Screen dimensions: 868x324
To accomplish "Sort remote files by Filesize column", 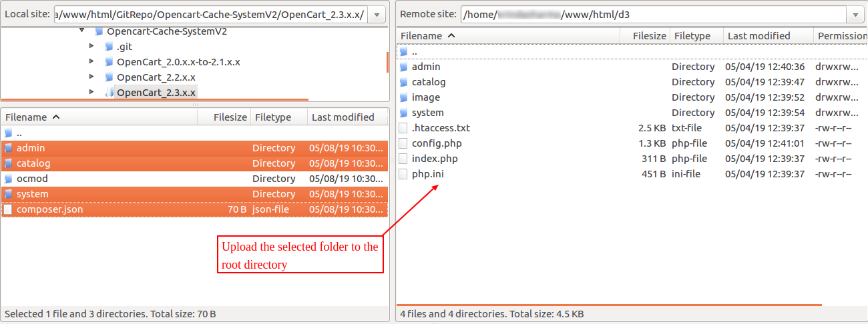I will click(645, 35).
